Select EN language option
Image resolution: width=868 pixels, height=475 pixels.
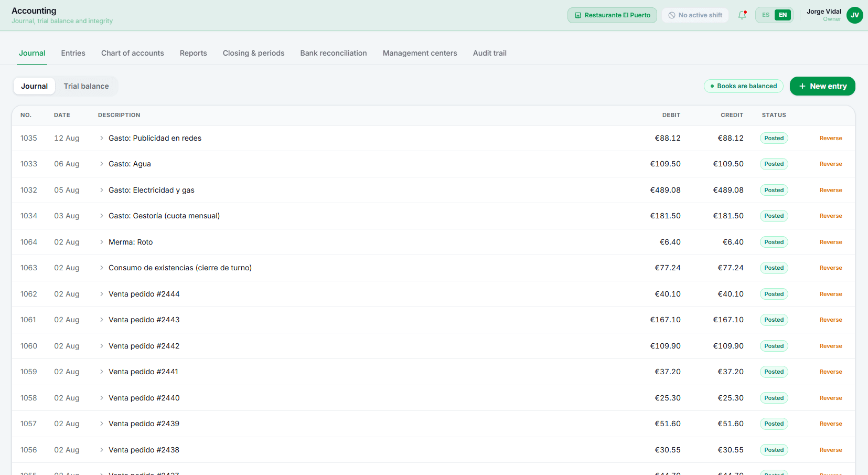[783, 15]
